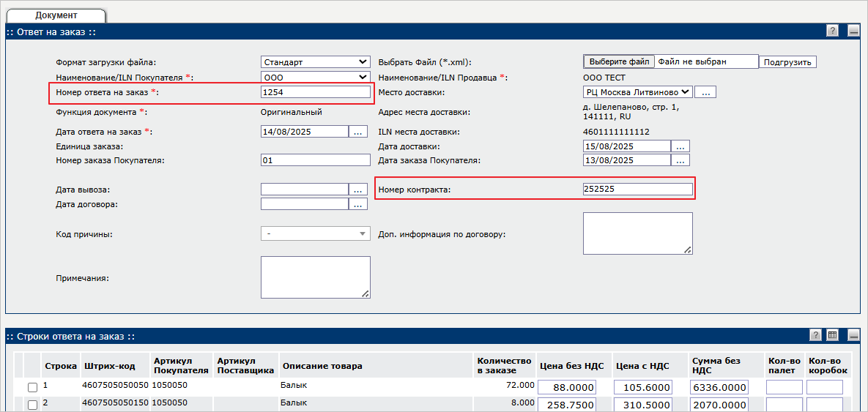The image size is (868, 412).
Task: Open calendar for Дата доставки
Action: 680,146
